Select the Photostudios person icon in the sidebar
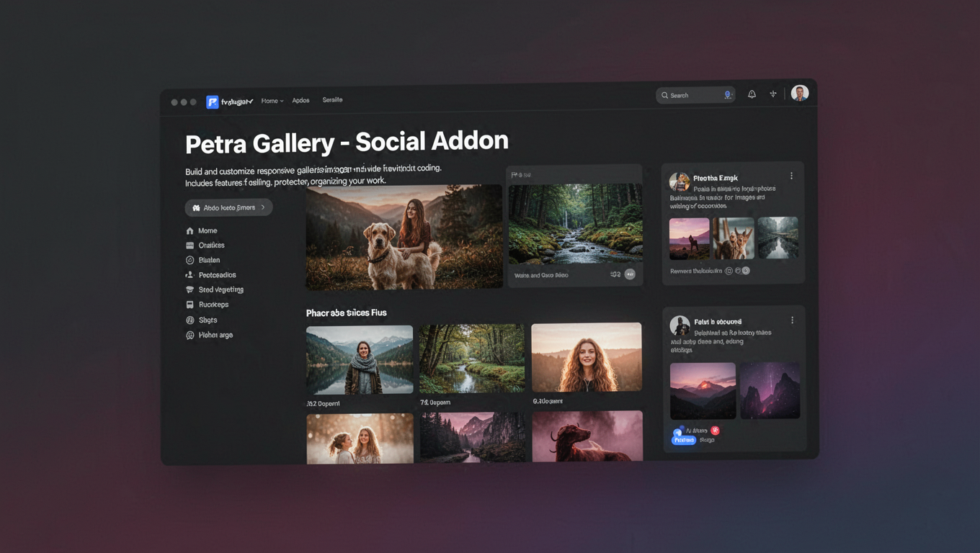 click(x=189, y=274)
